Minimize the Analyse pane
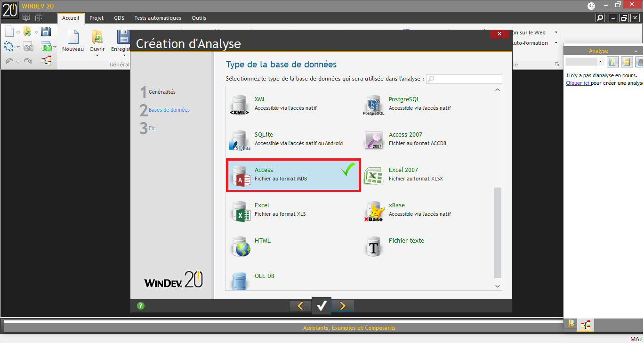Viewport: 644px width, 343px height. (636, 51)
